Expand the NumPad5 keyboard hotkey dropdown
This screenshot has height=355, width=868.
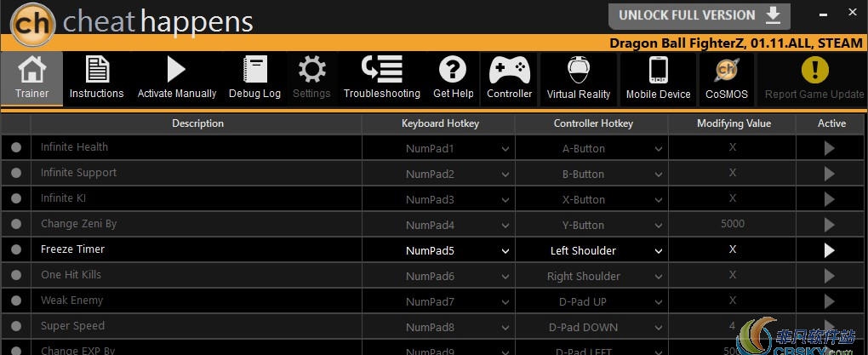(x=505, y=251)
